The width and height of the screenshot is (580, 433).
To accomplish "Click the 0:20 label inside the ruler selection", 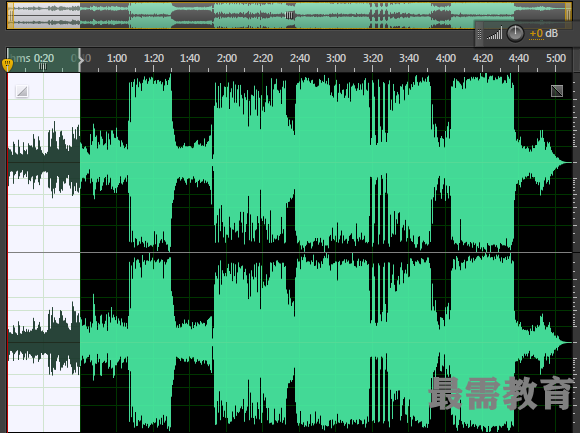I will pyautogui.click(x=44, y=58).
